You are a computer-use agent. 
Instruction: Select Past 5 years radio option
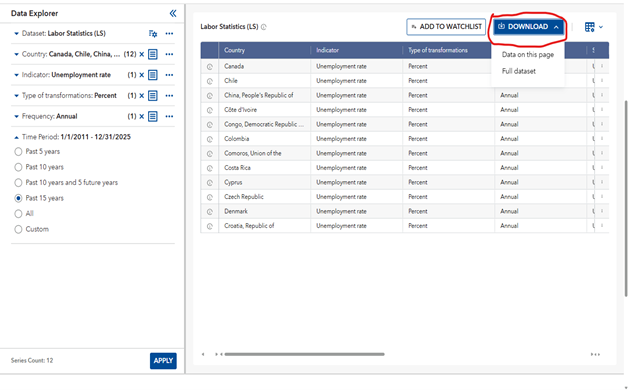pyautogui.click(x=18, y=152)
